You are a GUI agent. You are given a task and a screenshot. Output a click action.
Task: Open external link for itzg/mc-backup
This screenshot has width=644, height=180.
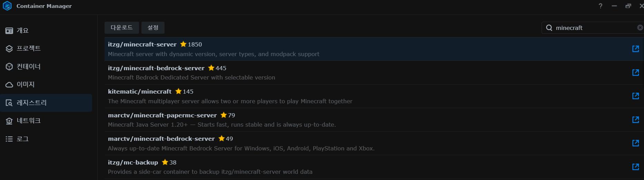(635, 167)
